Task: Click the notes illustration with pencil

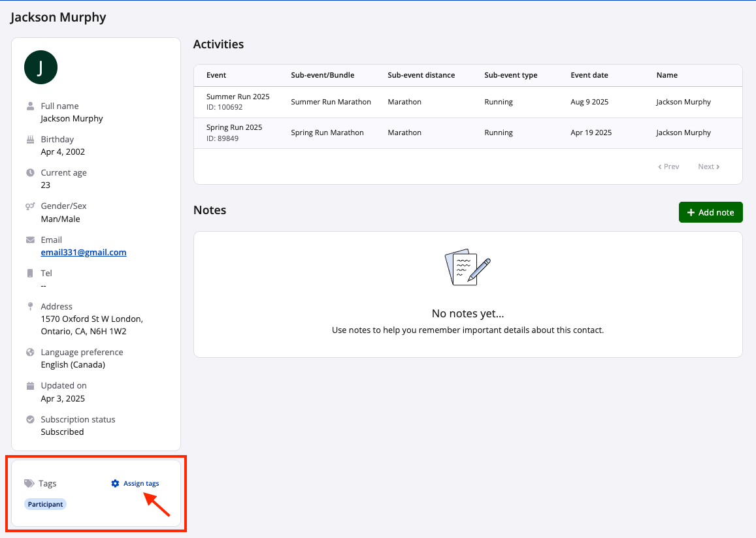Action: 467,267
